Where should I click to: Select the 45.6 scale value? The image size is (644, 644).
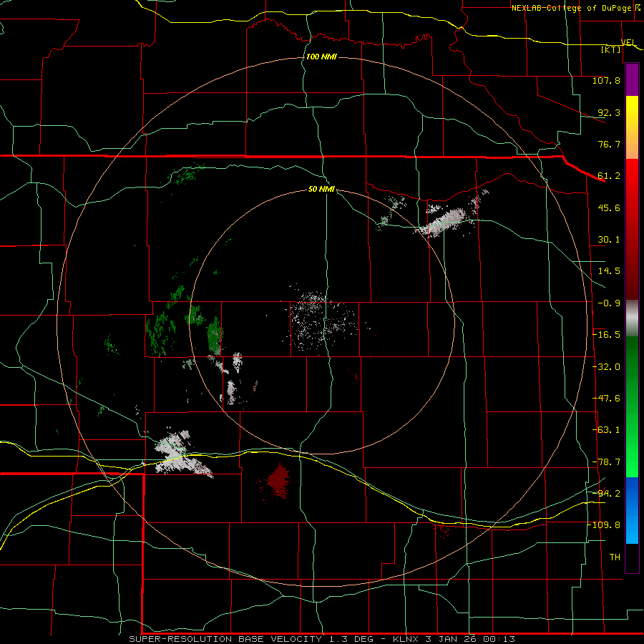[x=609, y=208]
